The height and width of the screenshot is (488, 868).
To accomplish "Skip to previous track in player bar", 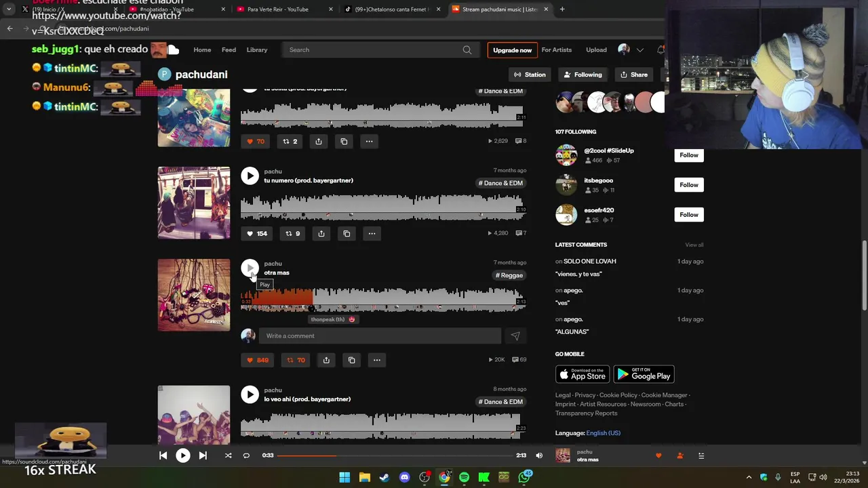I will tap(163, 455).
